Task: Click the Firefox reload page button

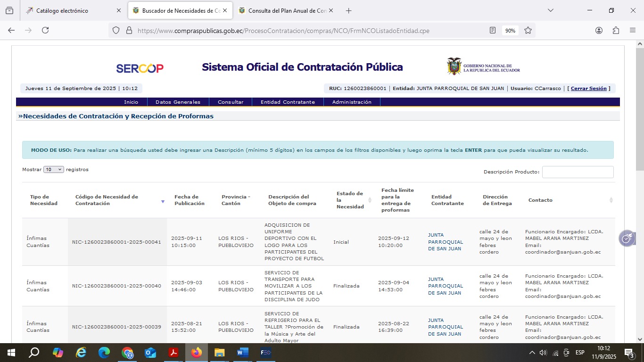Action: pyautogui.click(x=45, y=30)
